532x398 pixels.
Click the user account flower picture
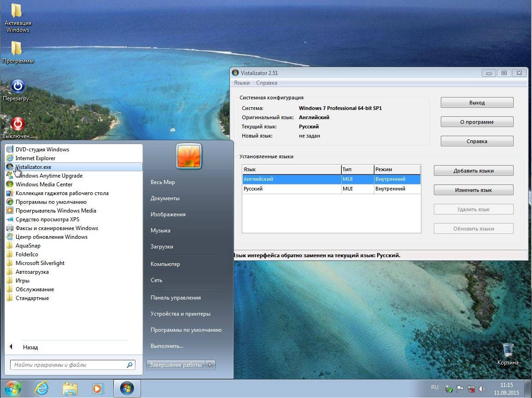[189, 156]
